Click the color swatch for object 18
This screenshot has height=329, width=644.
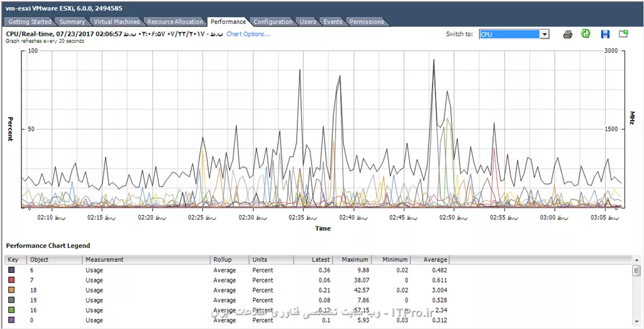11,291
